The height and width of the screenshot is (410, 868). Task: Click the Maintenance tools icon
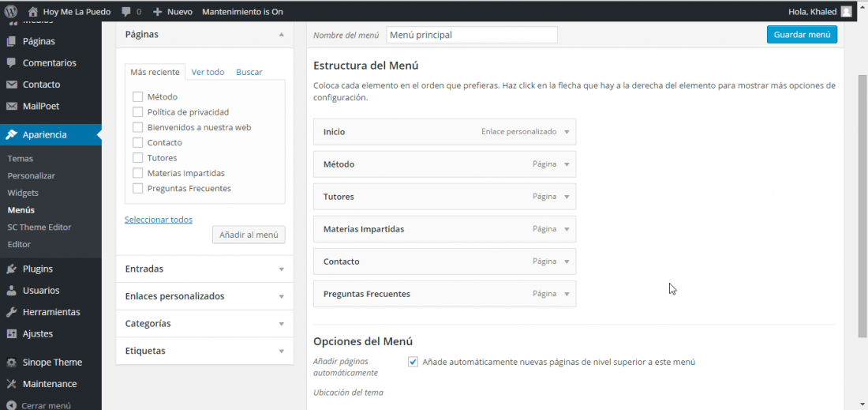click(11, 384)
